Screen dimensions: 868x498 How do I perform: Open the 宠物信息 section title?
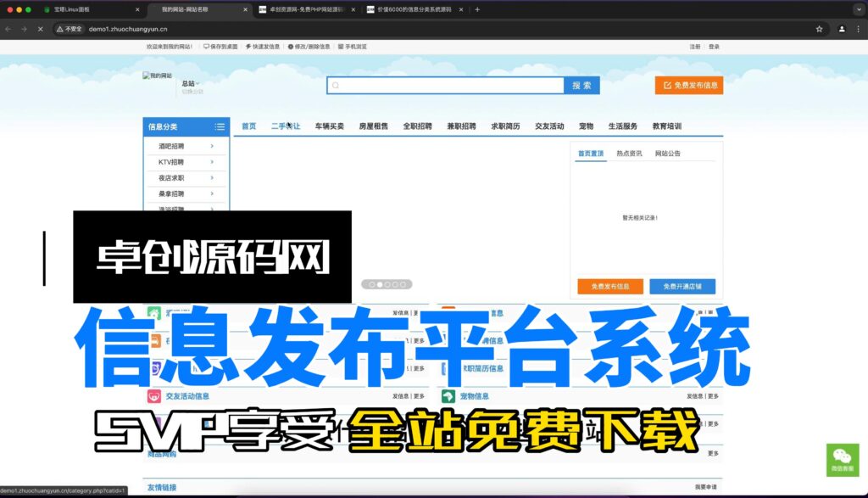click(475, 396)
